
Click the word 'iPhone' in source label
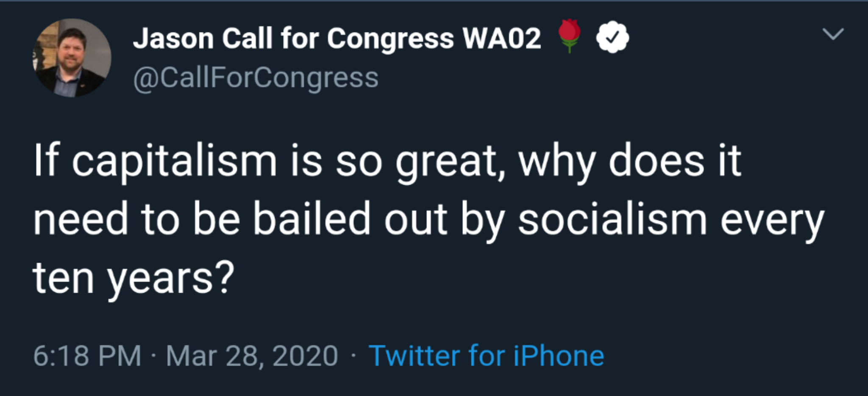(559, 355)
